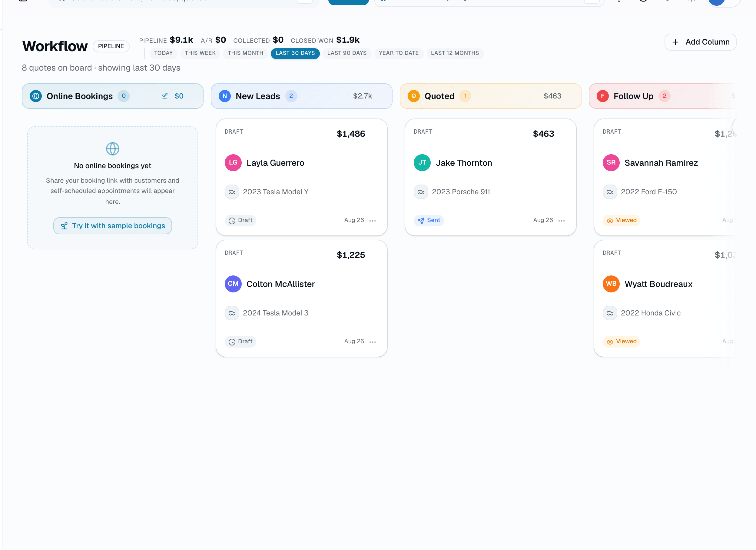Open more options on Jake Thornton's card
Image resolution: width=756 pixels, height=550 pixels.
pyautogui.click(x=562, y=221)
